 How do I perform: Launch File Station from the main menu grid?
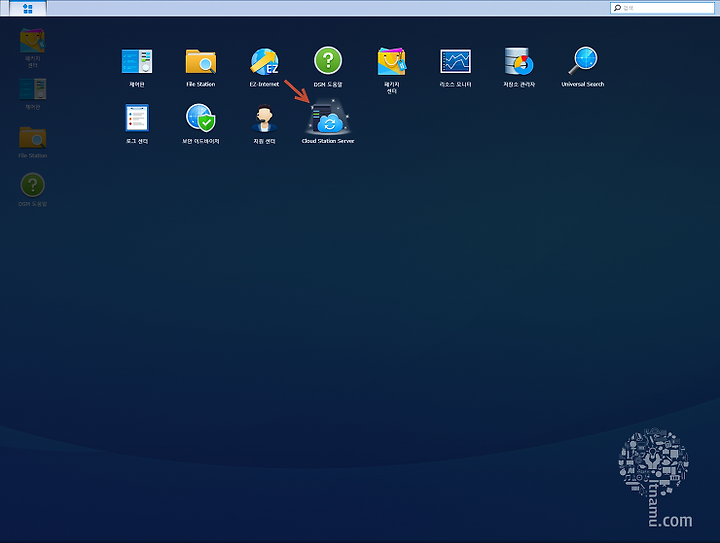(x=201, y=62)
